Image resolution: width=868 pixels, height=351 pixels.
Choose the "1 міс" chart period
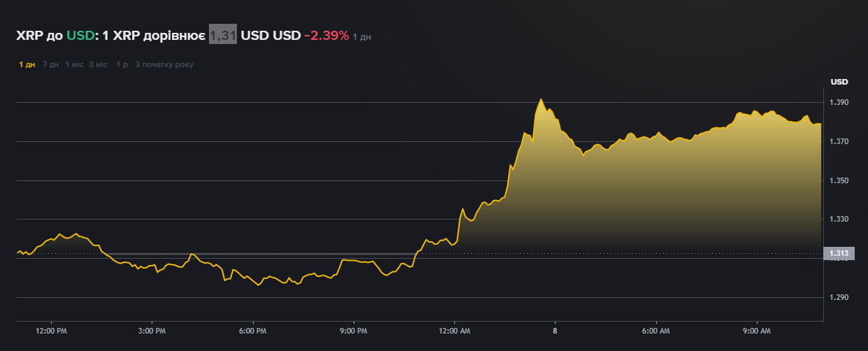point(74,64)
